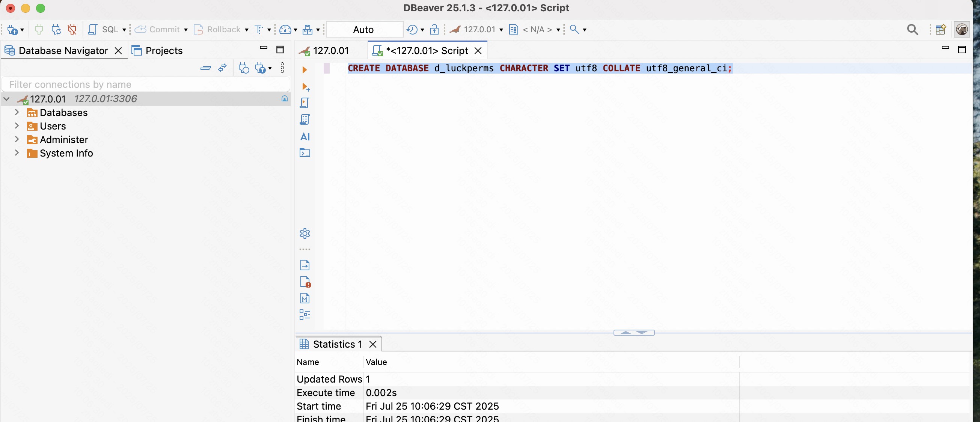Screen dimensions: 980x422
Task: Open the AI assistant icon
Action: click(305, 137)
